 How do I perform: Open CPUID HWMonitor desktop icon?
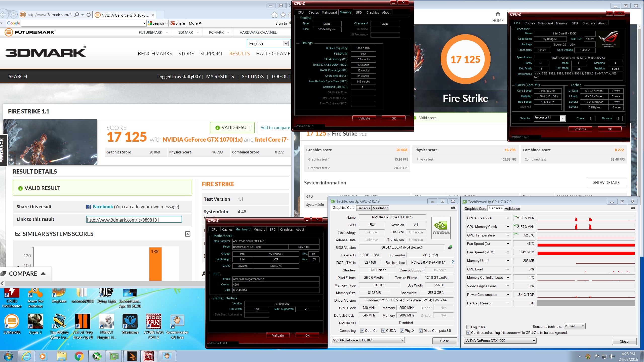12,298
